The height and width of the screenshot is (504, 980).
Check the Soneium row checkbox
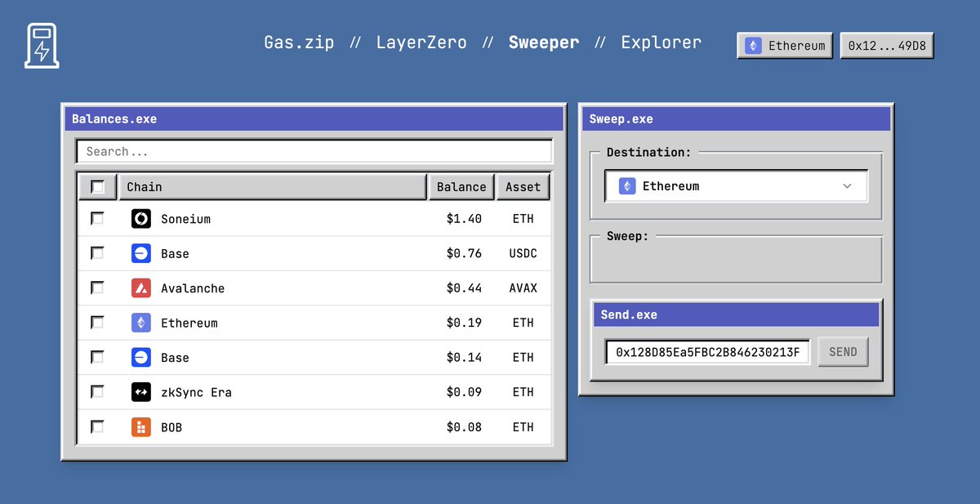[x=97, y=218]
